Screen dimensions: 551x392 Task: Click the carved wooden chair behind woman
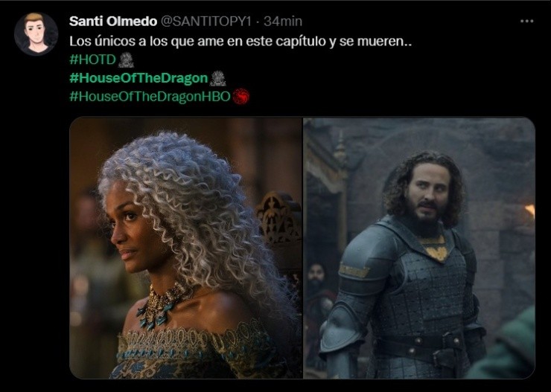click(278, 219)
